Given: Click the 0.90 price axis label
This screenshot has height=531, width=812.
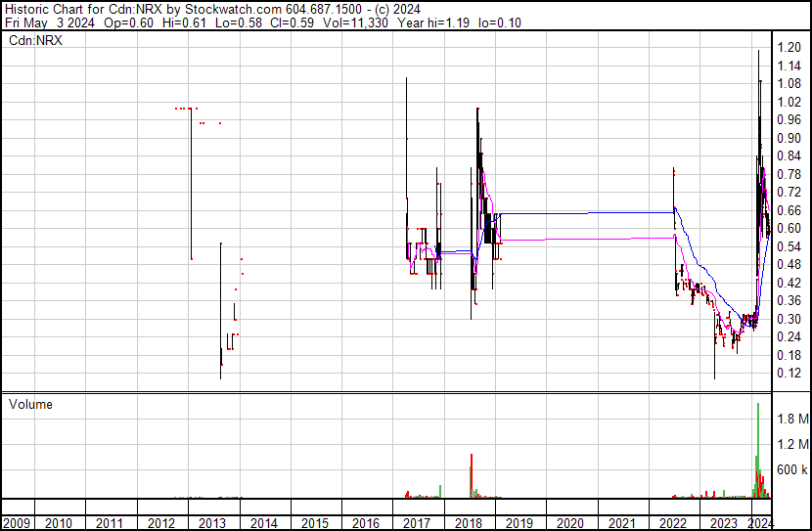Looking at the screenshot, I should [789, 138].
